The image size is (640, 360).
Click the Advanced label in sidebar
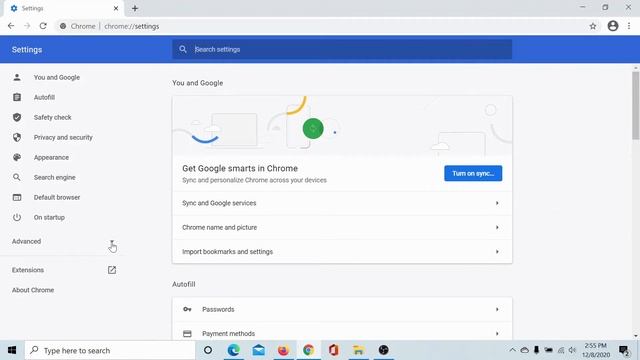point(26,241)
